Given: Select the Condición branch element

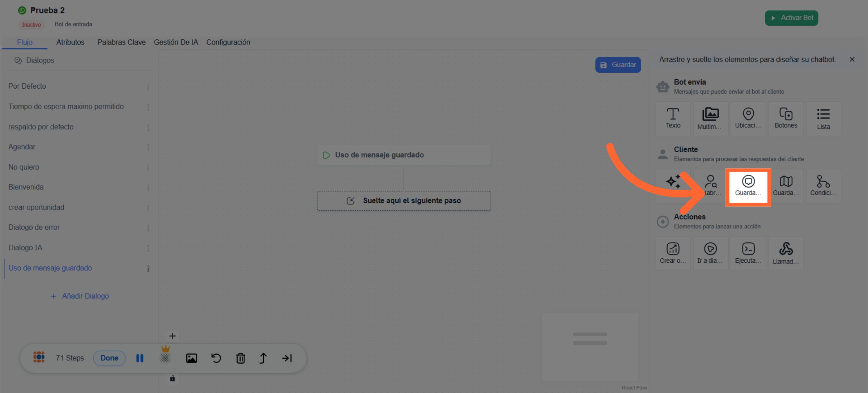Looking at the screenshot, I should pyautogui.click(x=823, y=186).
